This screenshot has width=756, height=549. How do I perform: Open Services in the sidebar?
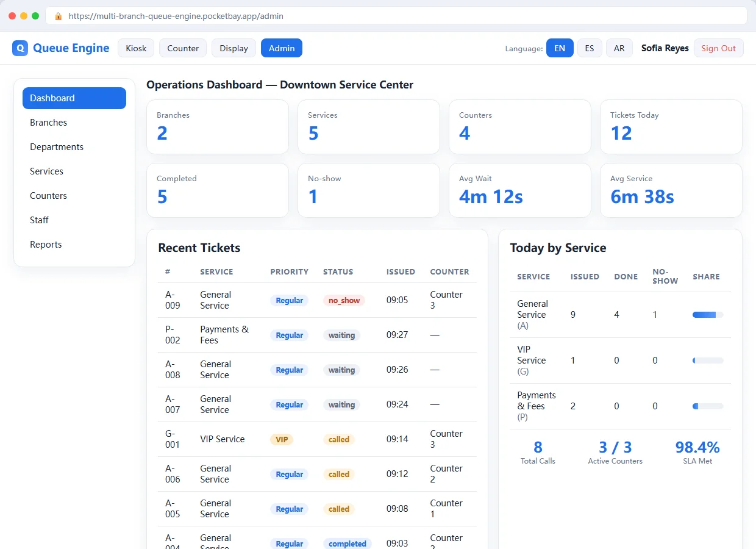tap(74, 171)
